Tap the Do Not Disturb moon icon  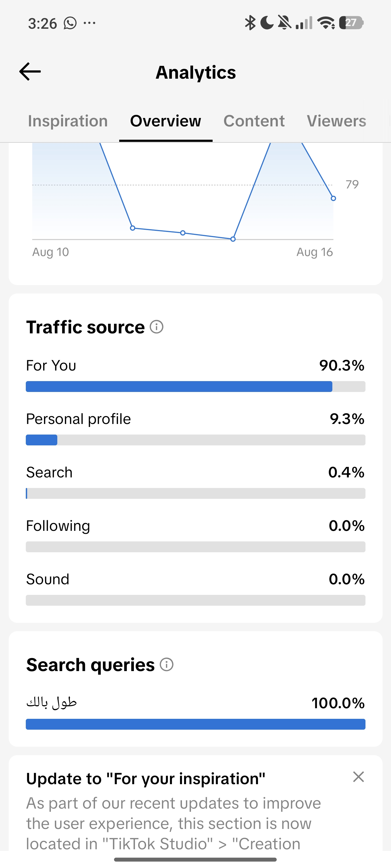click(x=267, y=23)
